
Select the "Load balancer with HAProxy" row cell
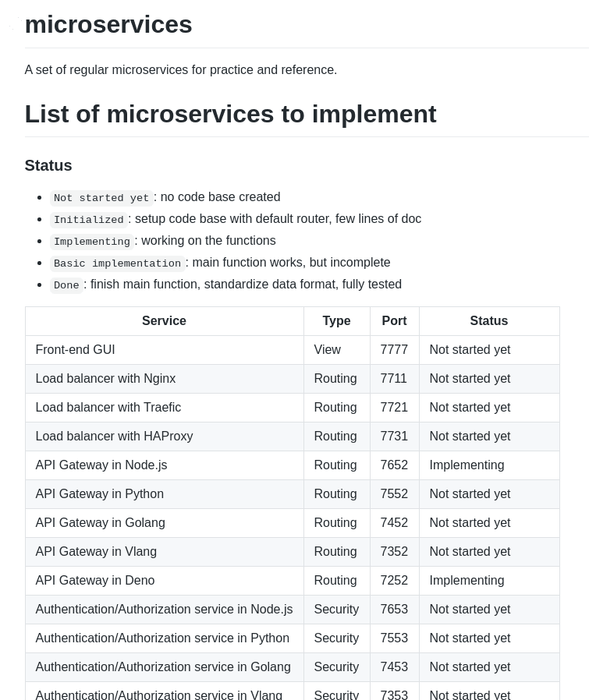click(x=114, y=437)
